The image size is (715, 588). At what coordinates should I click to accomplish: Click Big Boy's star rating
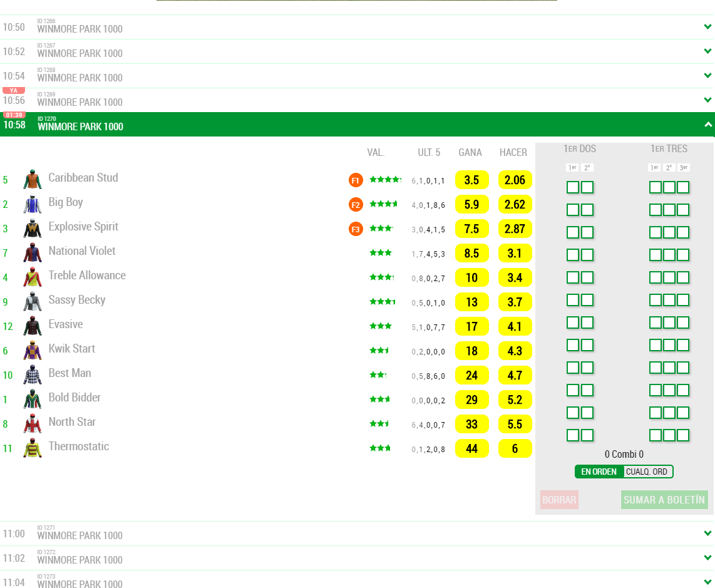[x=384, y=204]
